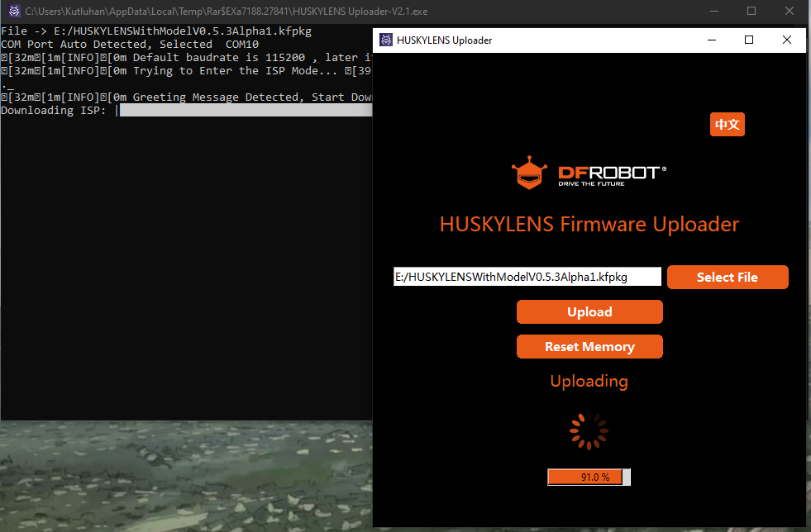Click the Select File button
The height and width of the screenshot is (532, 811).
[728, 277]
